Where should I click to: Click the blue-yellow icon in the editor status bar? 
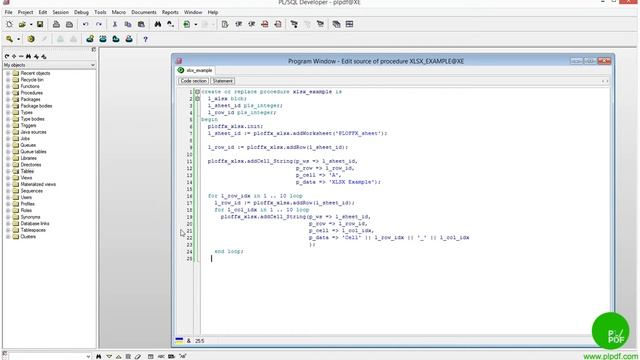(179, 340)
